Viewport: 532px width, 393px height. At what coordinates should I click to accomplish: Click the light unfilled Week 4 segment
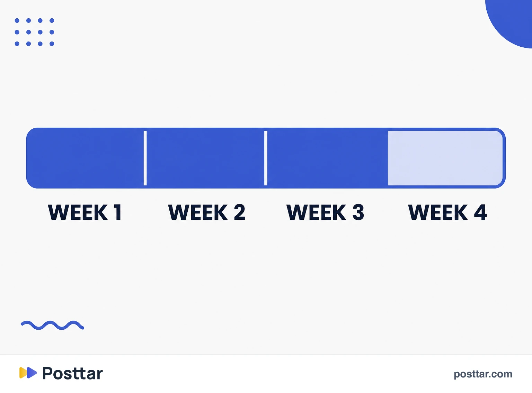pyautogui.click(x=445, y=158)
